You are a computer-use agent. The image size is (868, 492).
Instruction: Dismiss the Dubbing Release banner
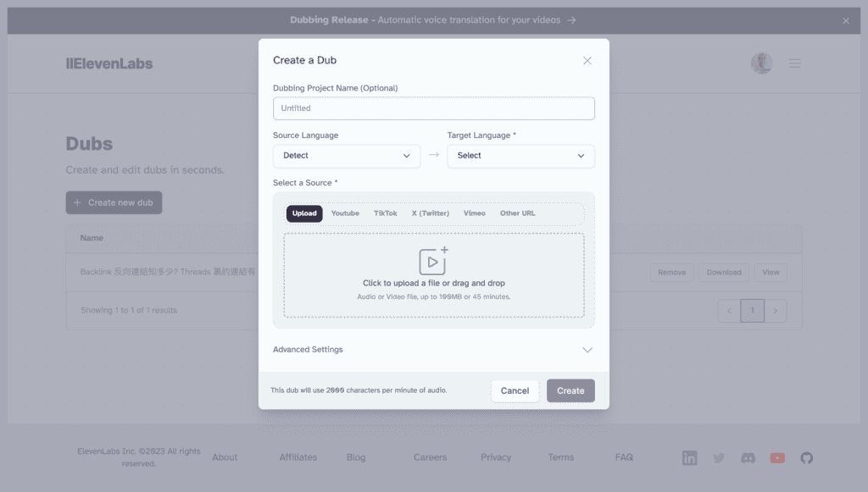[x=846, y=21]
